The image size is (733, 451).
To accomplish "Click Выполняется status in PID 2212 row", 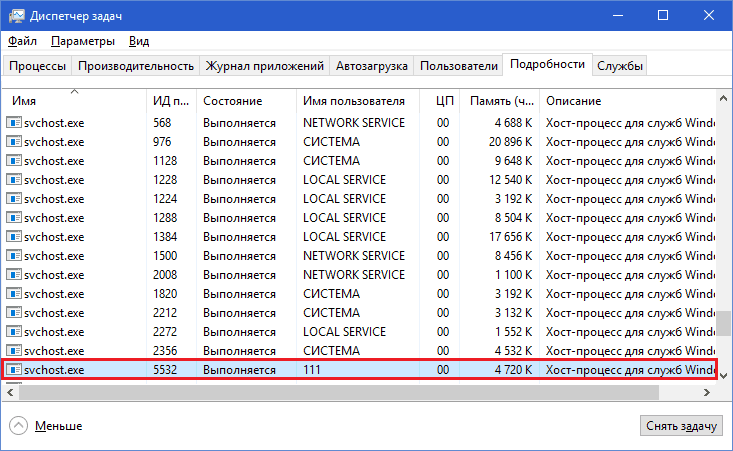I will [239, 313].
